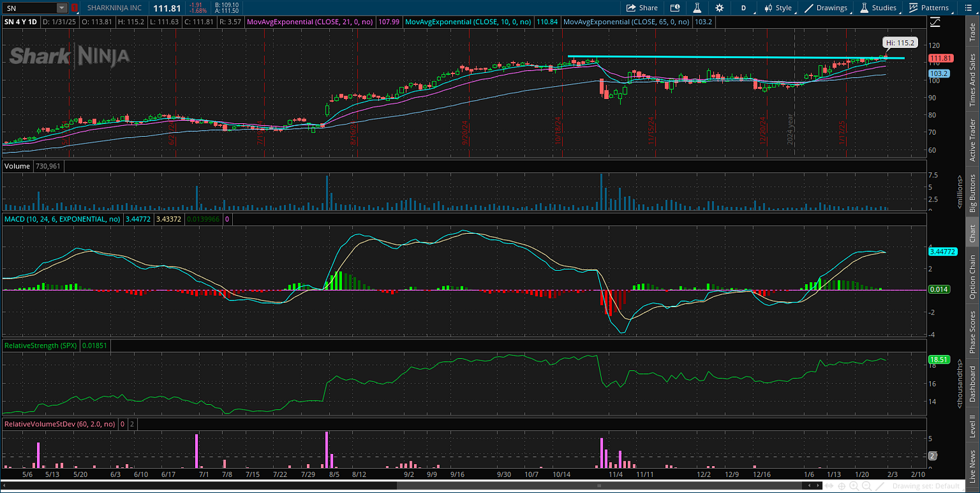Toggle the price axis scale icon above 120
The width and height of the screenshot is (980, 493).
pyautogui.click(x=935, y=22)
